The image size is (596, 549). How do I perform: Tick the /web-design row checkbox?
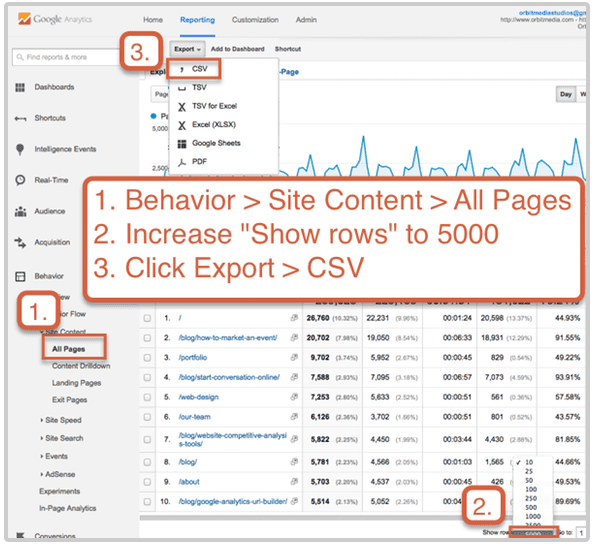point(147,397)
